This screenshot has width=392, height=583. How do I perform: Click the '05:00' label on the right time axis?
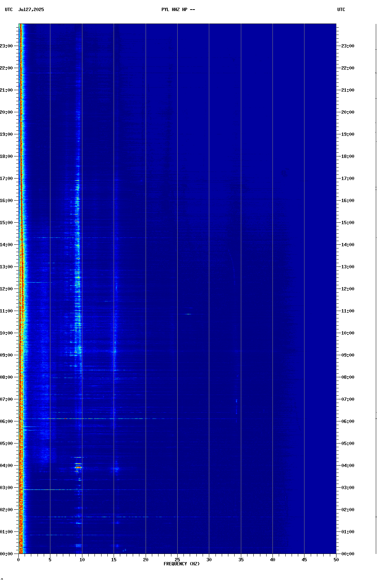pyautogui.click(x=348, y=444)
